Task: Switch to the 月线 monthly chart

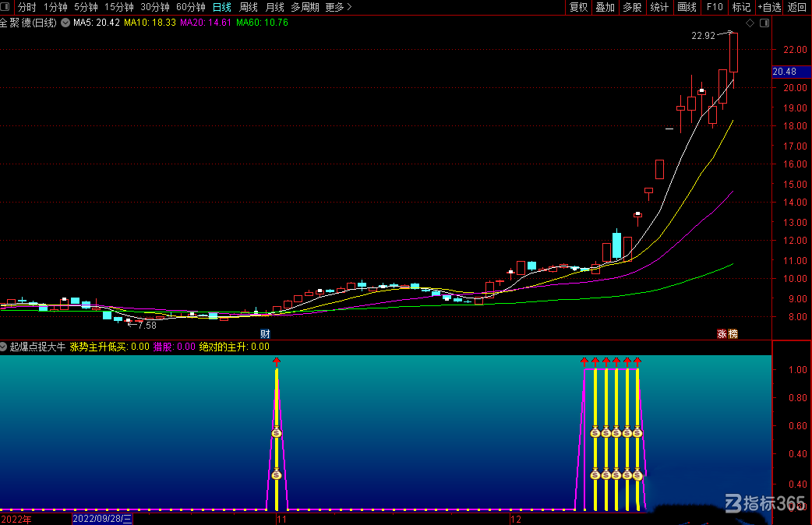Action: coord(274,7)
